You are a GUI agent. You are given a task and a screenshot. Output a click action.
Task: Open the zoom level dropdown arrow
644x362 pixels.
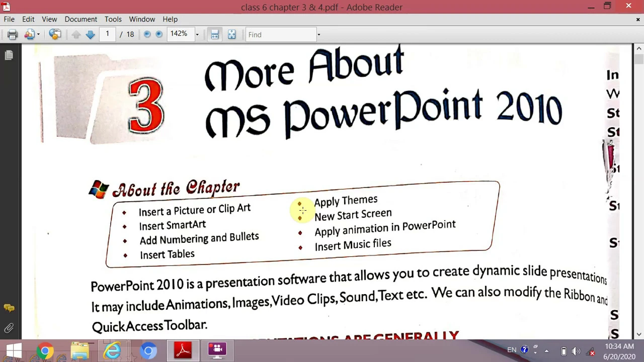tap(197, 35)
